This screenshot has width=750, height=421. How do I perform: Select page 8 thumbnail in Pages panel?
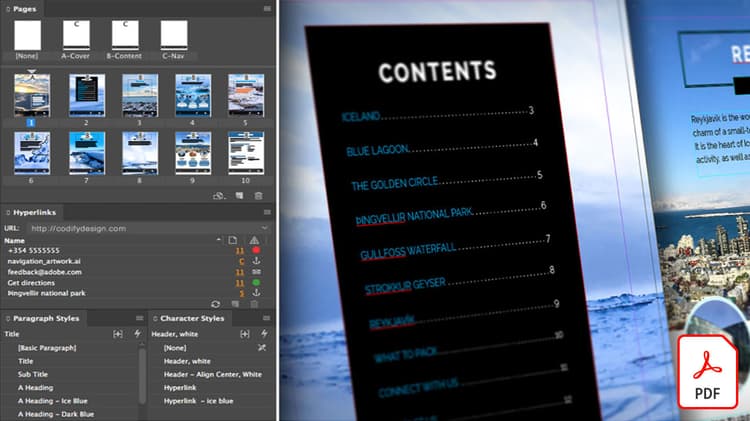pyautogui.click(x=140, y=153)
